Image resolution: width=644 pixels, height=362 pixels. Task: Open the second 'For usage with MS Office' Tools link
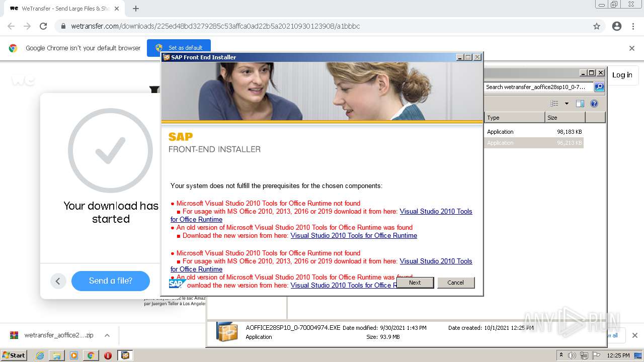[436, 261]
